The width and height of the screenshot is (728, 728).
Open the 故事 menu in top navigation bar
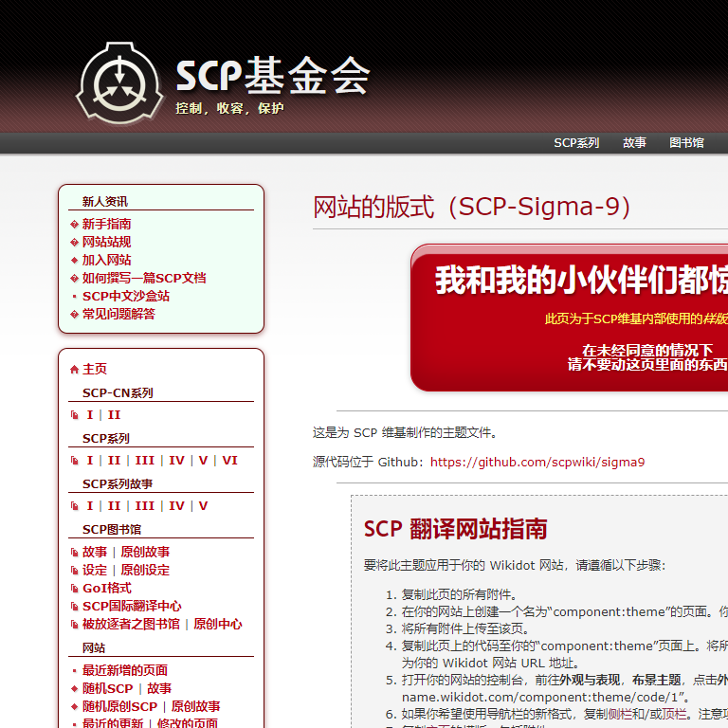pos(634,143)
